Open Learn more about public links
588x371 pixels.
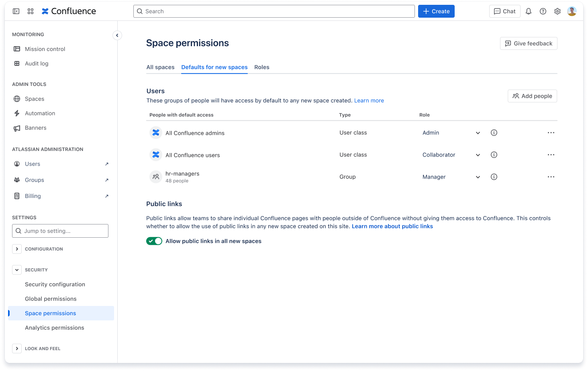click(392, 226)
